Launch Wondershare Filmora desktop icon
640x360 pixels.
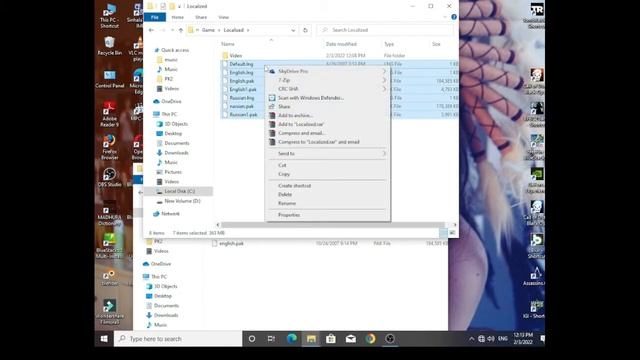click(x=109, y=312)
